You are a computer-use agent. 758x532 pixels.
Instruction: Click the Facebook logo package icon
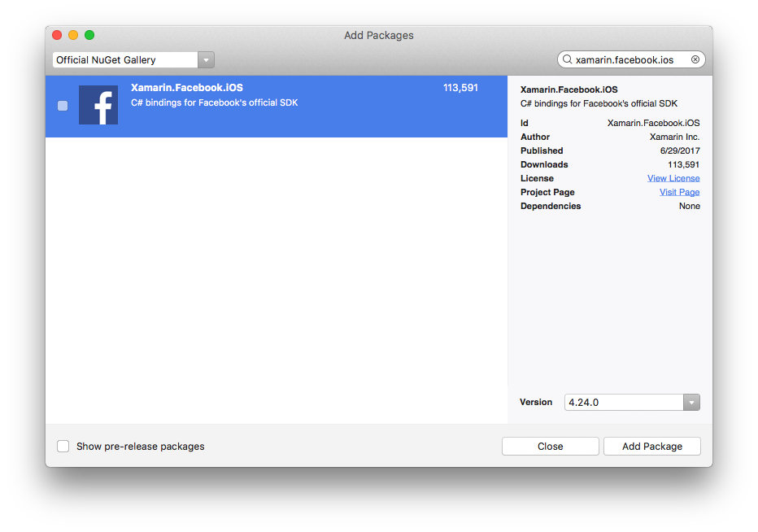tap(98, 105)
